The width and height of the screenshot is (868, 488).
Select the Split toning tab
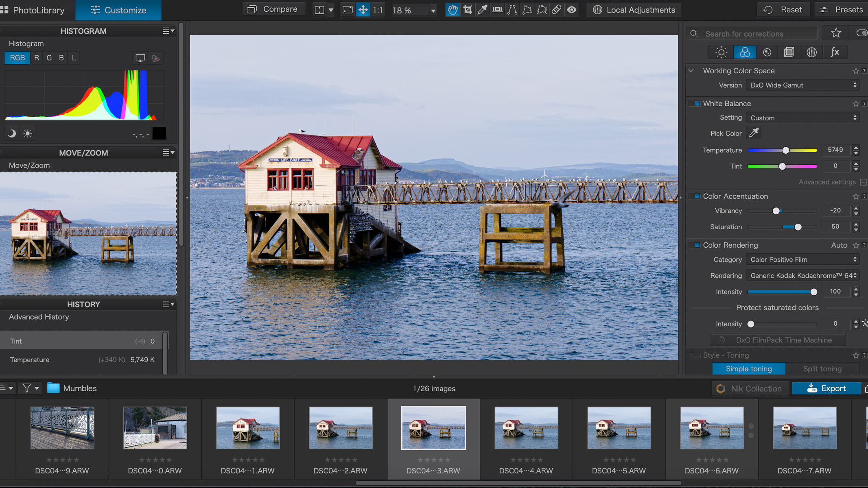point(822,368)
